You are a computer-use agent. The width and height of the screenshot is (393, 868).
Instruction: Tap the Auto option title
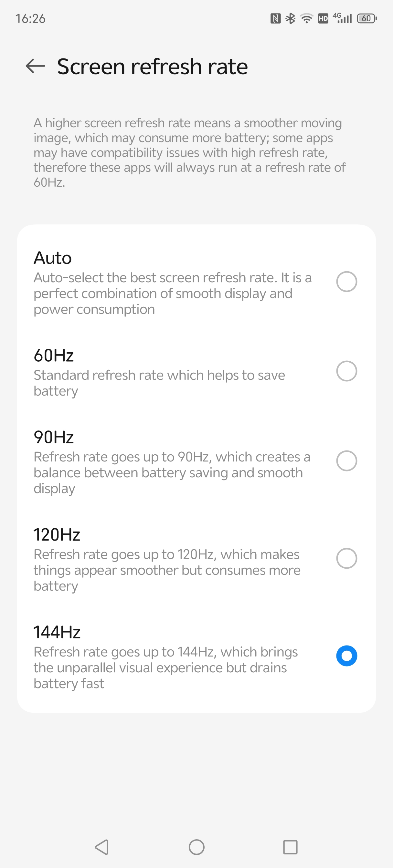(x=53, y=258)
